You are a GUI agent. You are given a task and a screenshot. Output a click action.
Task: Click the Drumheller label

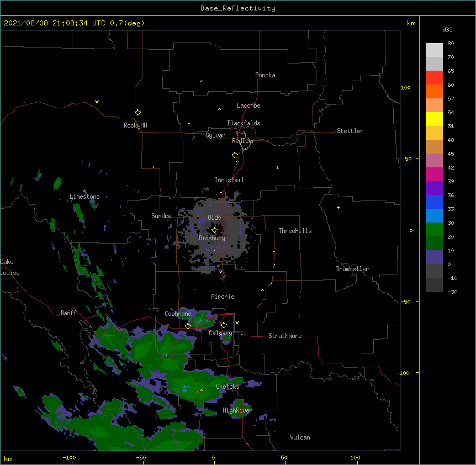352,269
